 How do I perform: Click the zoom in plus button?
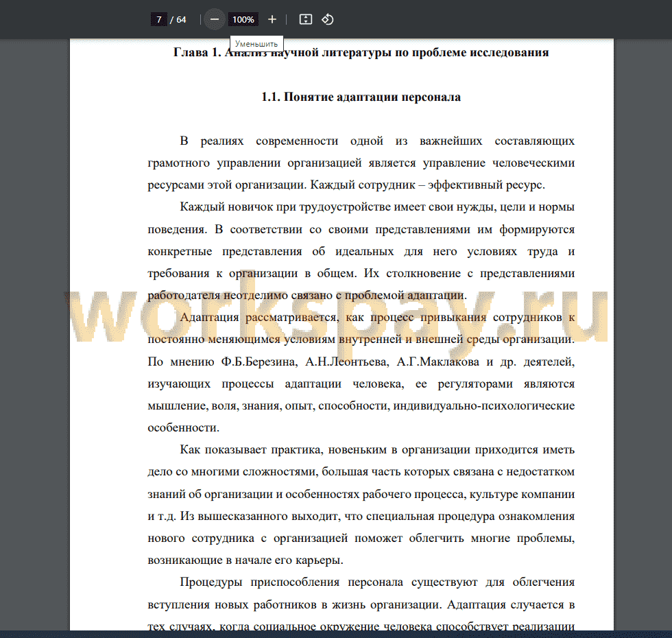click(272, 20)
